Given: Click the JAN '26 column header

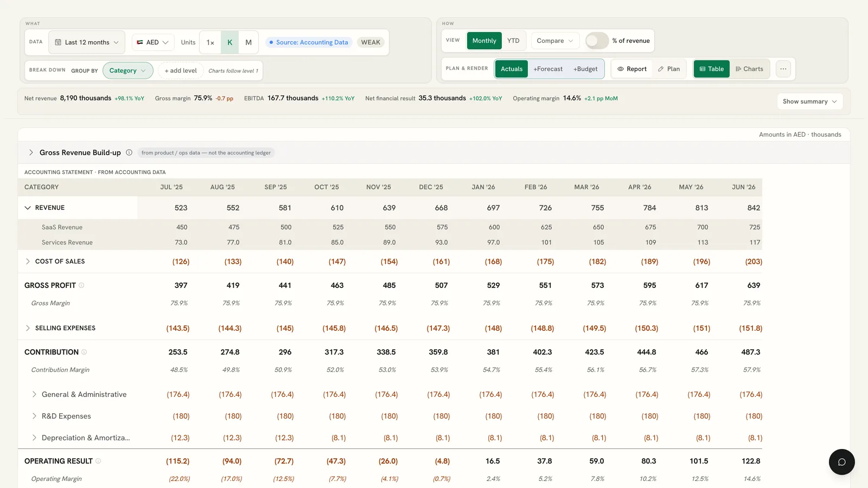Looking at the screenshot, I should (483, 187).
